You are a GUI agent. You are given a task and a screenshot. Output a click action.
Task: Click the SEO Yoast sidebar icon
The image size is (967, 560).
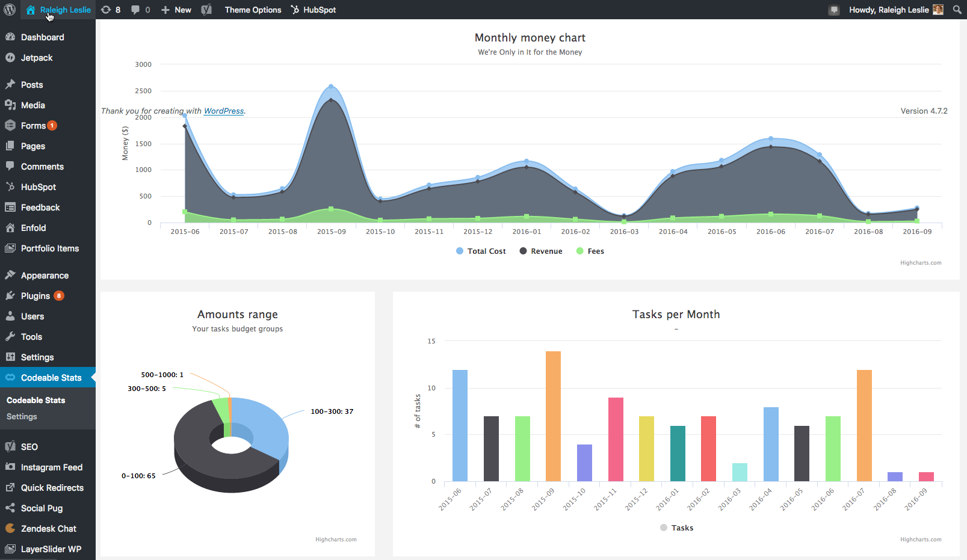[x=10, y=446]
